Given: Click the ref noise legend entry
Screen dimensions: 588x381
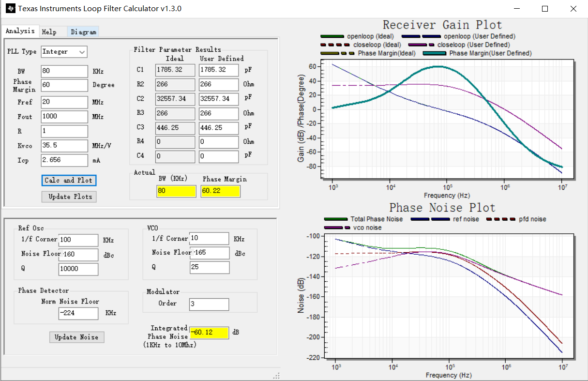Looking at the screenshot, I should pos(445,219).
